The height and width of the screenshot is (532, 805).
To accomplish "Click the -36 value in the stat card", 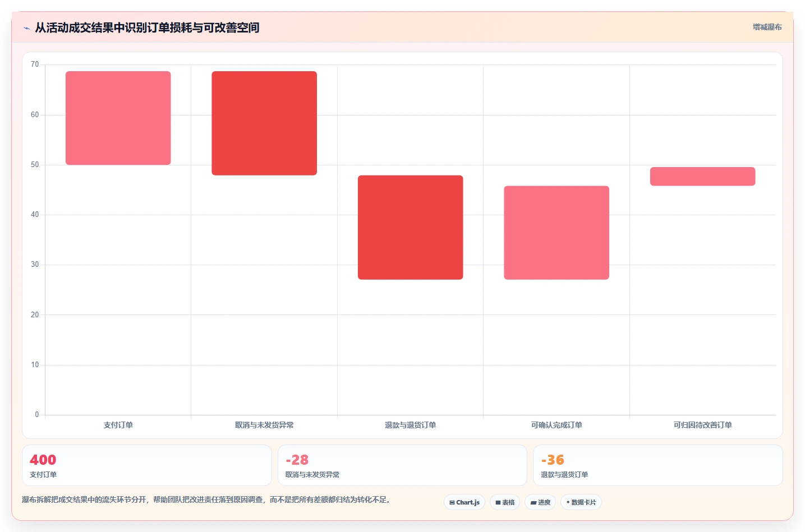I will coord(553,460).
